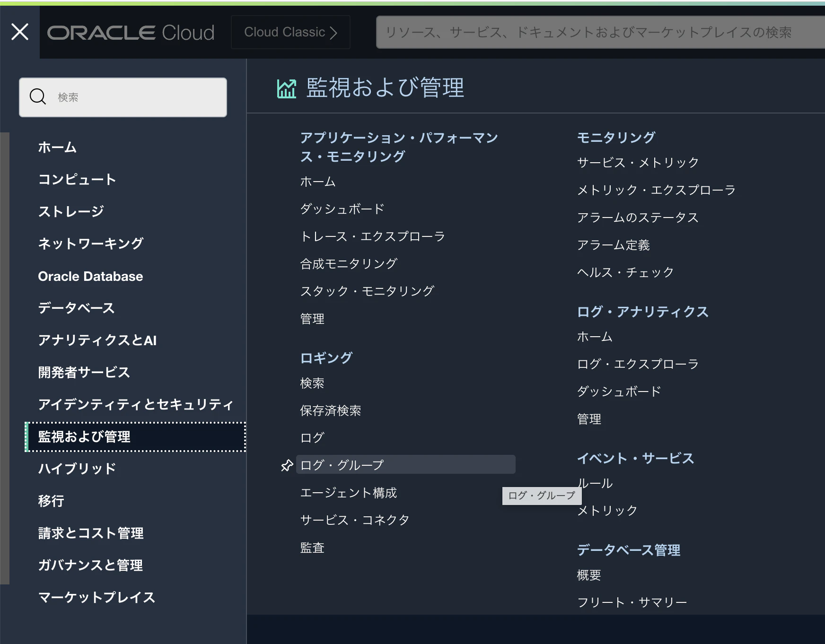The width and height of the screenshot is (825, 644).
Task: Close the navigation menu with X icon
Action: coord(20,32)
